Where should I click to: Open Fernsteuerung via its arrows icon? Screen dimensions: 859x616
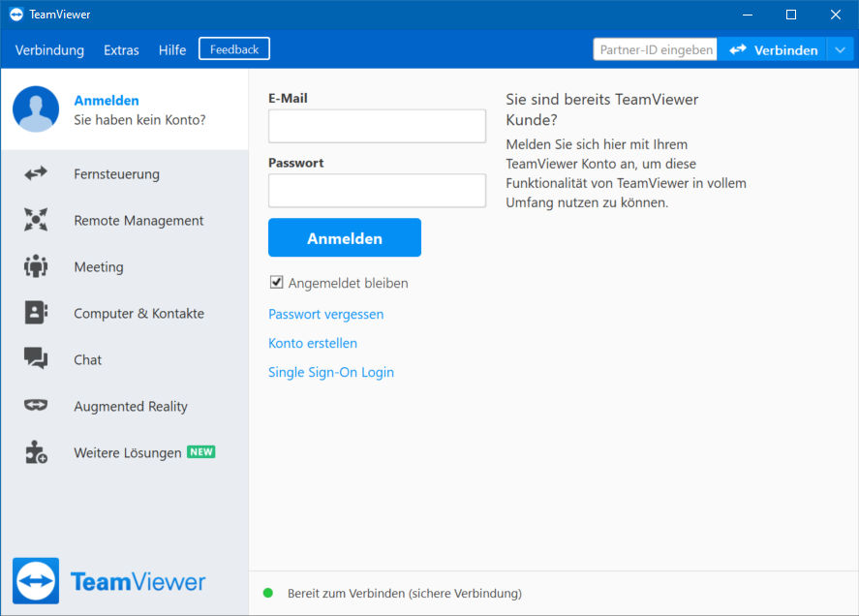pos(36,173)
